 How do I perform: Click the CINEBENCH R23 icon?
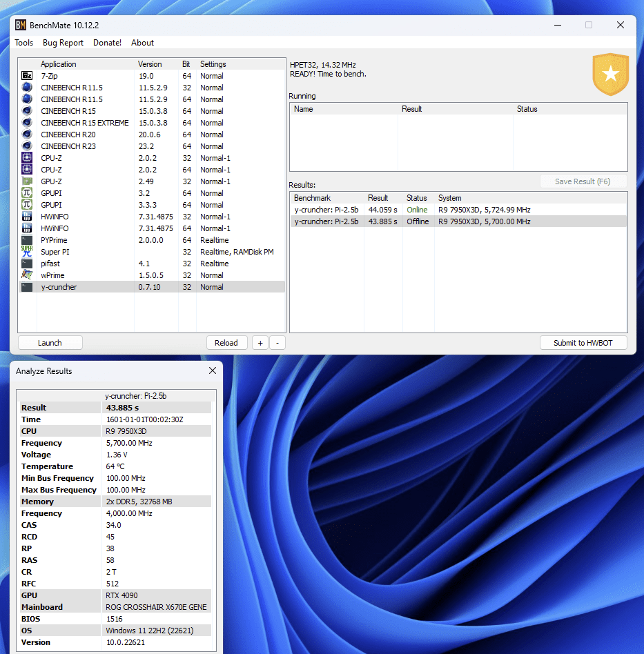coord(27,146)
